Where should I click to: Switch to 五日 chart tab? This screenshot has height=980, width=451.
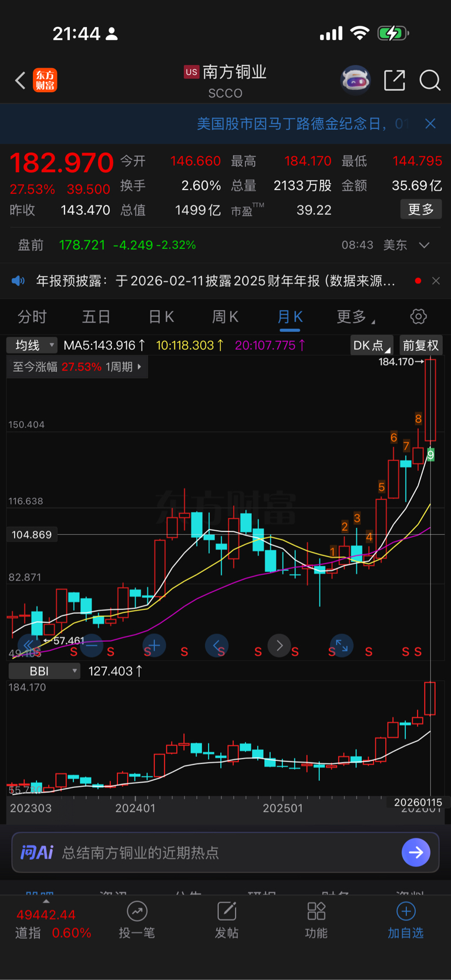coord(96,317)
